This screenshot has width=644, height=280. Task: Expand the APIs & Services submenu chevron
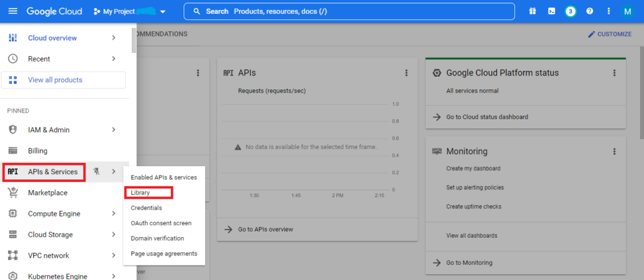click(x=114, y=172)
